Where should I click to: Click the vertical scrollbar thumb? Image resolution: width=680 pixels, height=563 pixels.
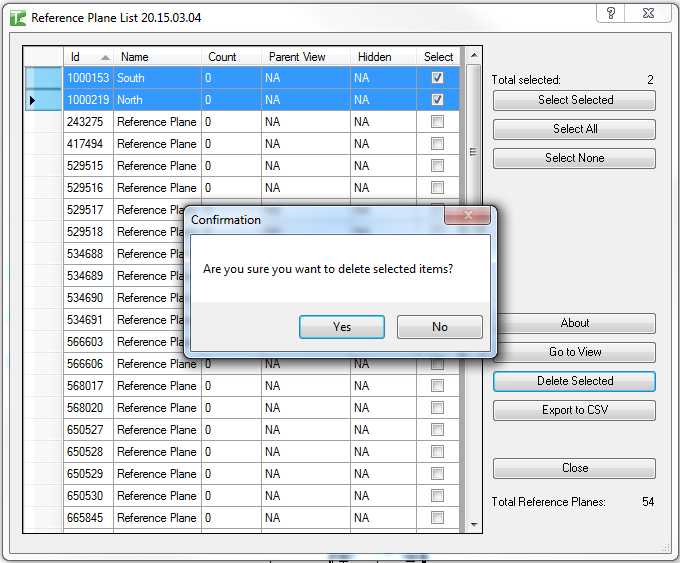tap(474, 151)
